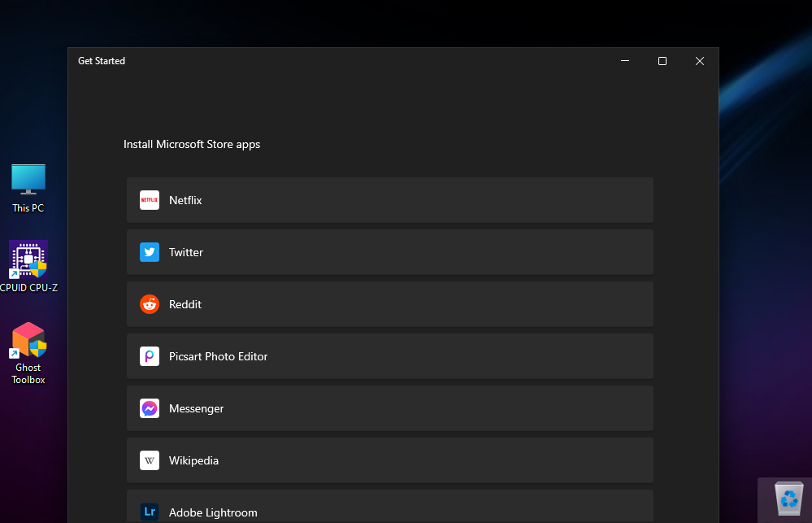Viewport: 812px width, 523px height.
Task: Select the Reddit label text
Action: click(185, 304)
